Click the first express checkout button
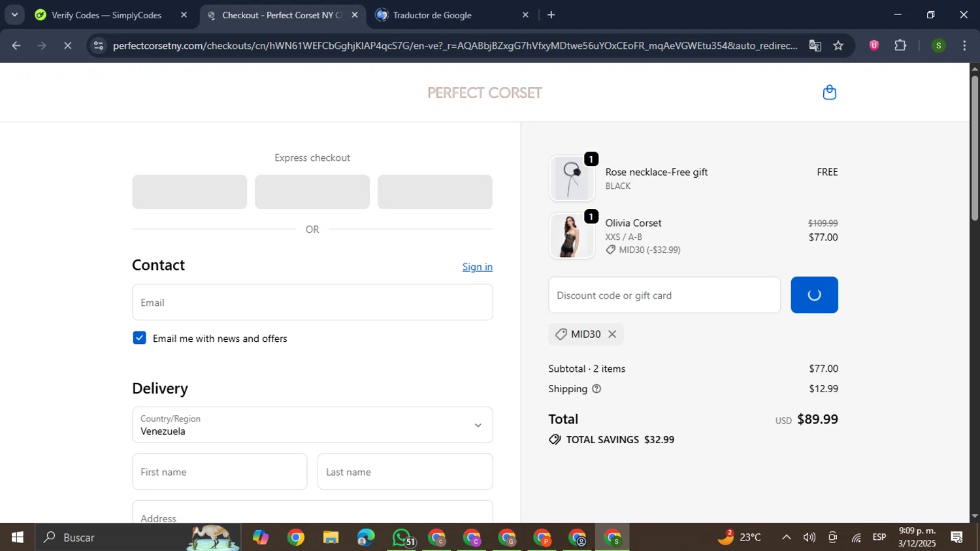The width and height of the screenshot is (980, 551). pos(189,192)
